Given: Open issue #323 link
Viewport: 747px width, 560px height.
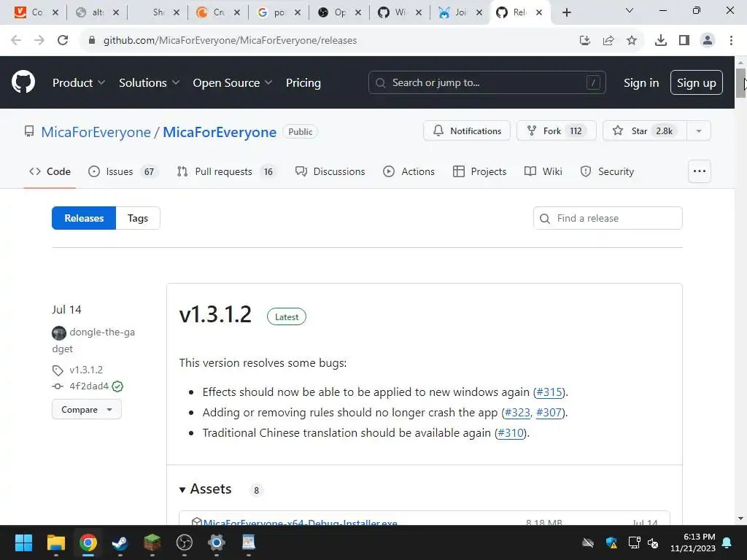Looking at the screenshot, I should tap(517, 413).
